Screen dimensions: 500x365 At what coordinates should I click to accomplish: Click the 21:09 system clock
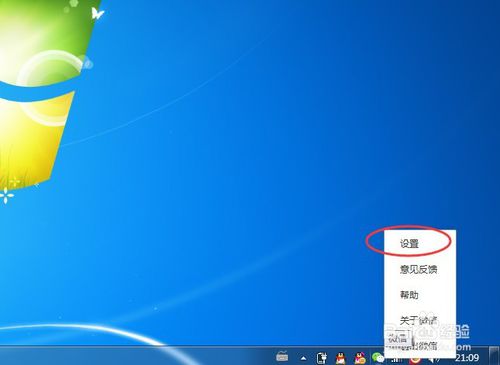(467, 358)
